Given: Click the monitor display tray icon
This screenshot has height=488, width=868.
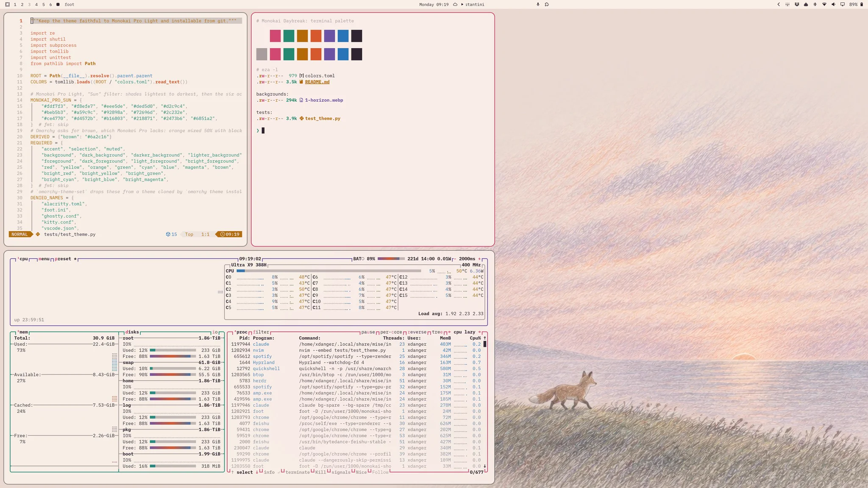Looking at the screenshot, I should point(843,5).
